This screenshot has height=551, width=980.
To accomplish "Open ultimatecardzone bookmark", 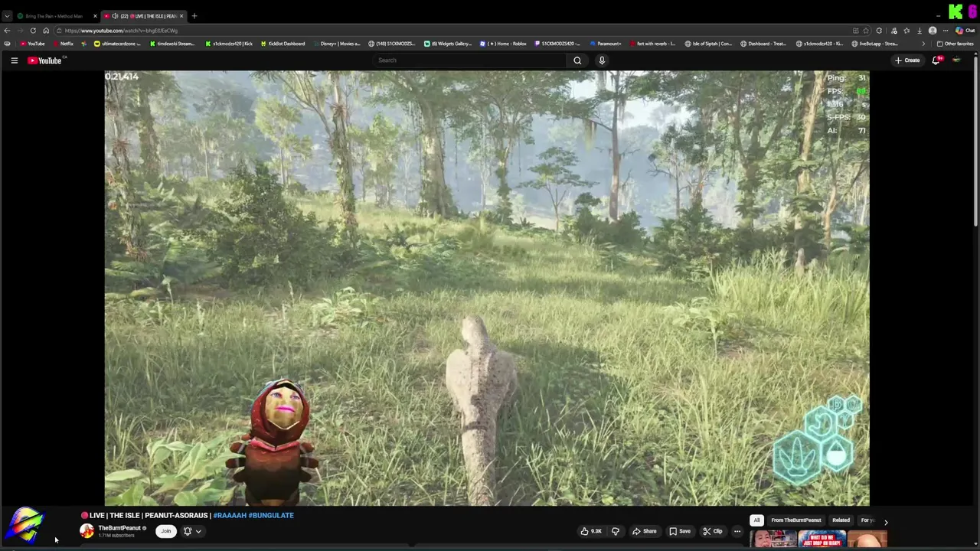I will tap(117, 44).
